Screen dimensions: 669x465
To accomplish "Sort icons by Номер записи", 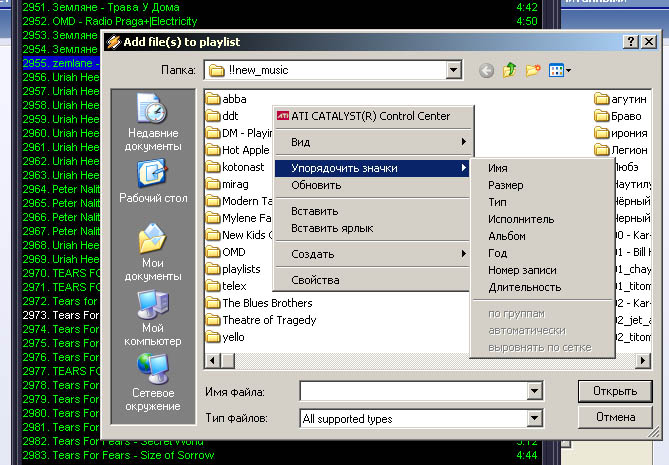I will pos(542,270).
